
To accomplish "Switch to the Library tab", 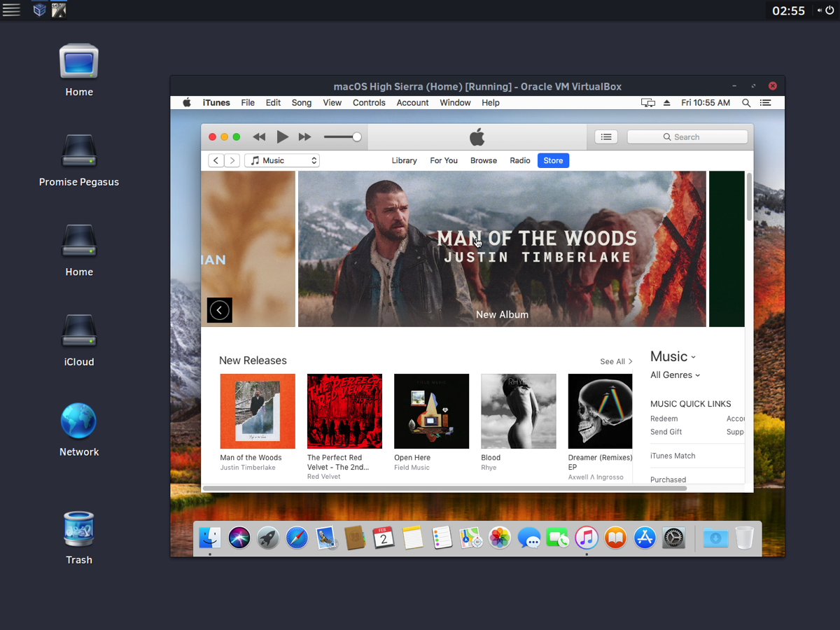I will click(x=404, y=160).
